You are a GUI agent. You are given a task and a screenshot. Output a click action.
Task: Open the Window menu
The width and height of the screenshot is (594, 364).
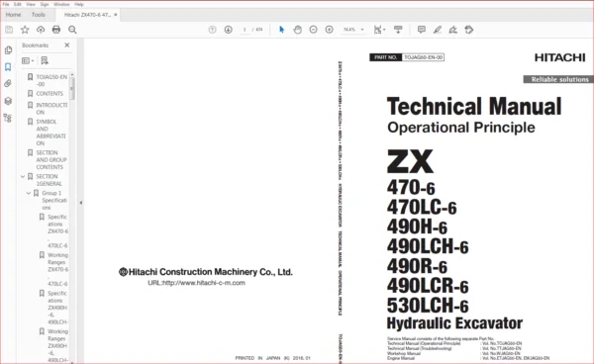pyautogui.click(x=61, y=4)
